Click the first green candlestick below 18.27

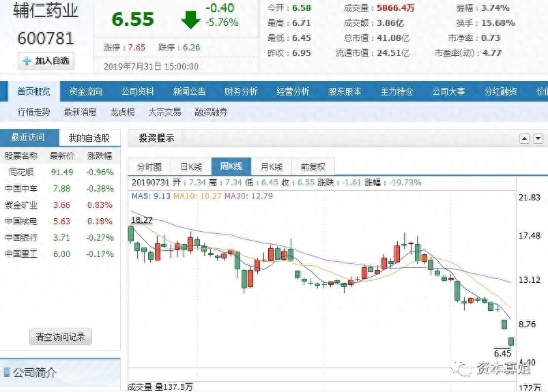click(131, 234)
